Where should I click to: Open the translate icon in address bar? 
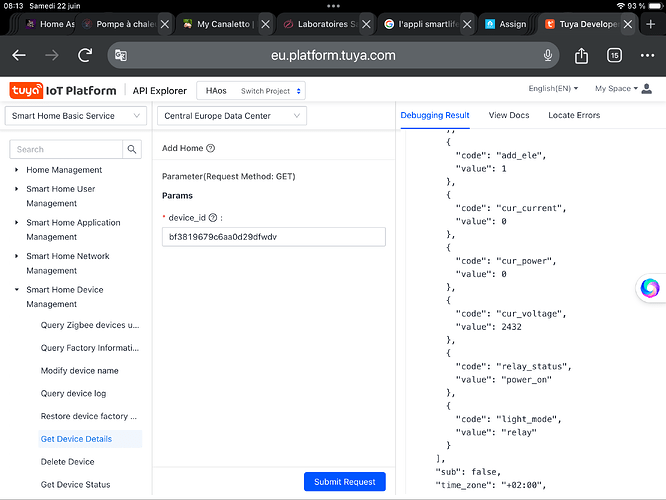(121, 55)
